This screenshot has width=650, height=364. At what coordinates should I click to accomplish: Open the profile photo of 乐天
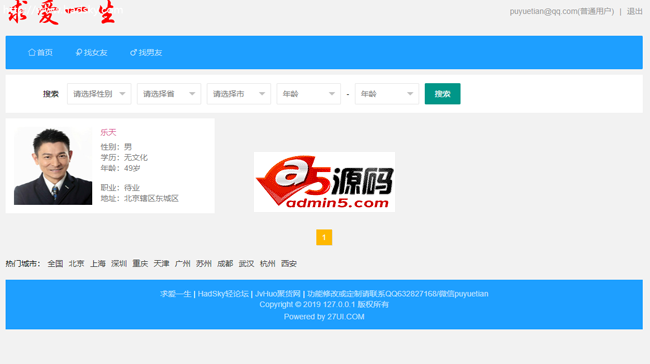point(53,166)
